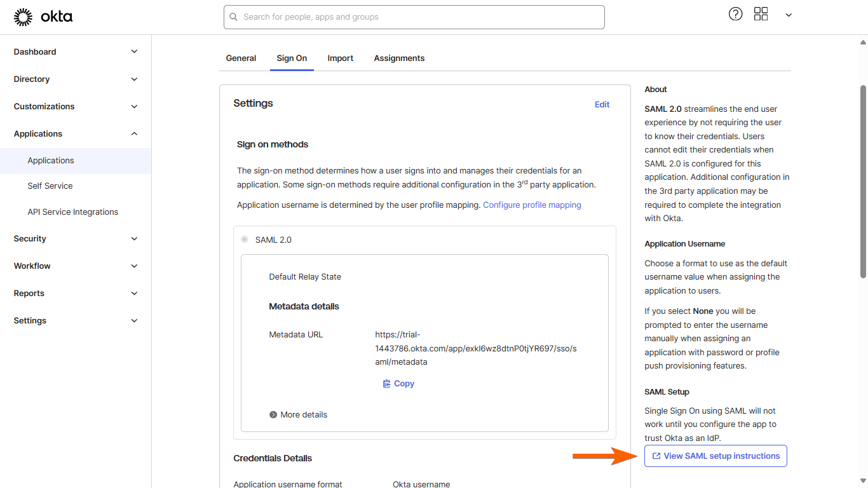
Task: Switch to the General tab
Action: pos(241,58)
